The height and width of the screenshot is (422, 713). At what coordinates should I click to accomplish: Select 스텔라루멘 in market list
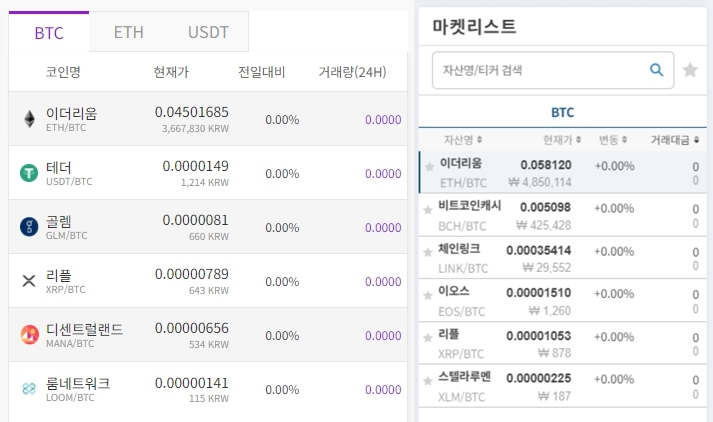464,376
